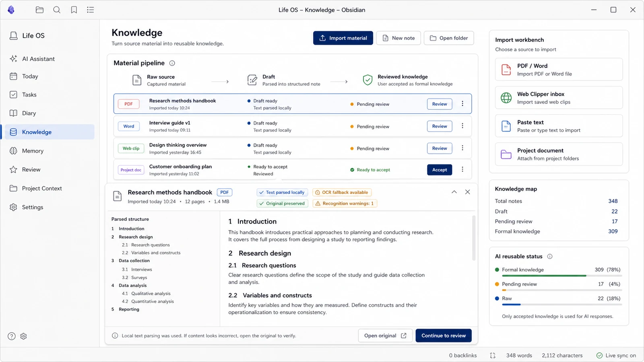Click the Life OS vault title

pyautogui.click(x=33, y=36)
